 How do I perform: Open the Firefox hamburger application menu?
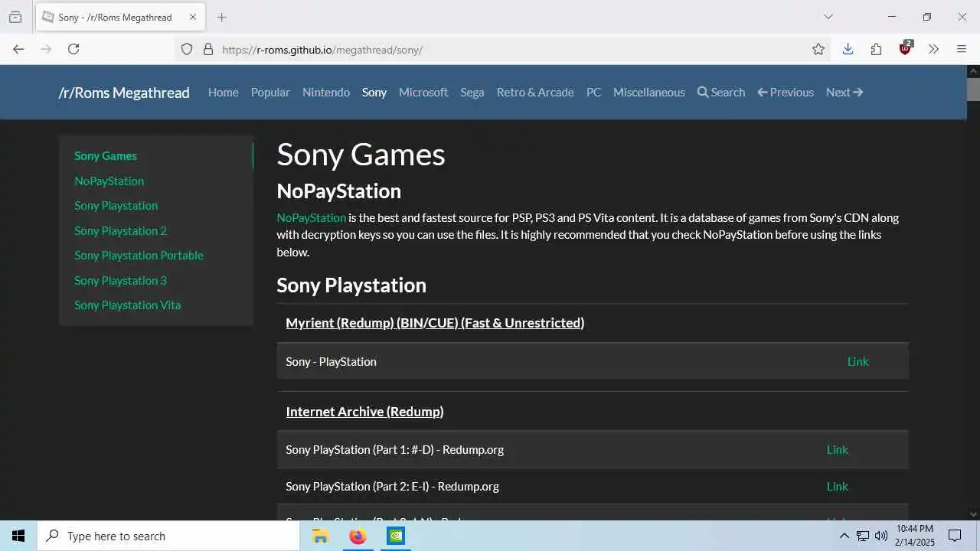tap(962, 49)
